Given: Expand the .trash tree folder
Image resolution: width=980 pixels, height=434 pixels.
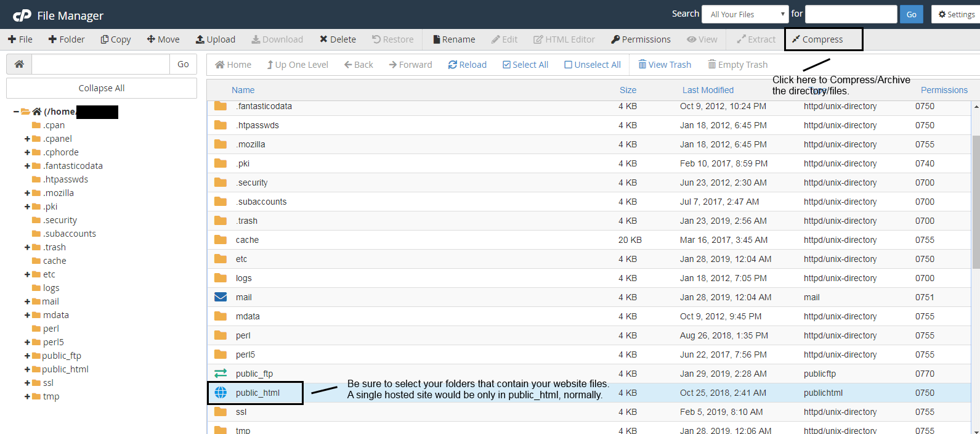Looking at the screenshot, I should (27, 247).
